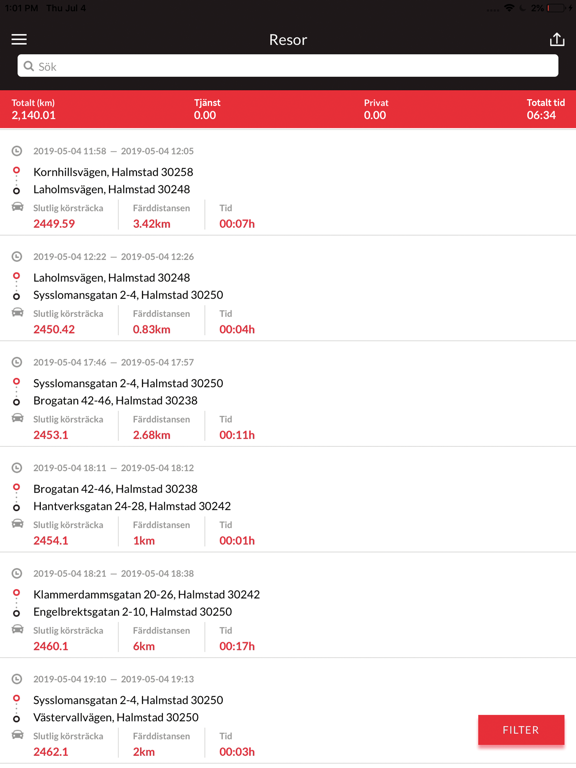Click odometer value 2449.59
Viewport: 576px width, 768px height.
pyautogui.click(x=54, y=224)
